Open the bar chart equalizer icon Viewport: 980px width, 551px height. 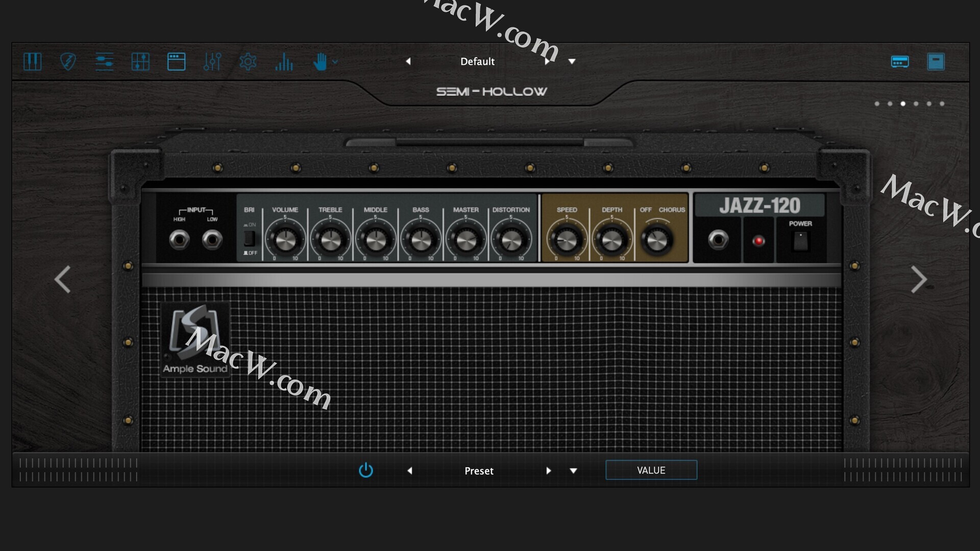click(x=284, y=62)
